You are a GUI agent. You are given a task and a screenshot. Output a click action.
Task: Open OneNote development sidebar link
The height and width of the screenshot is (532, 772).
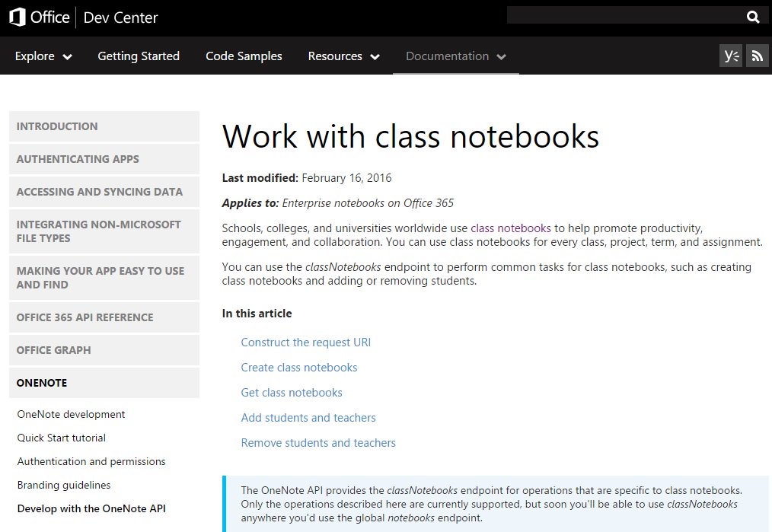[x=71, y=414]
